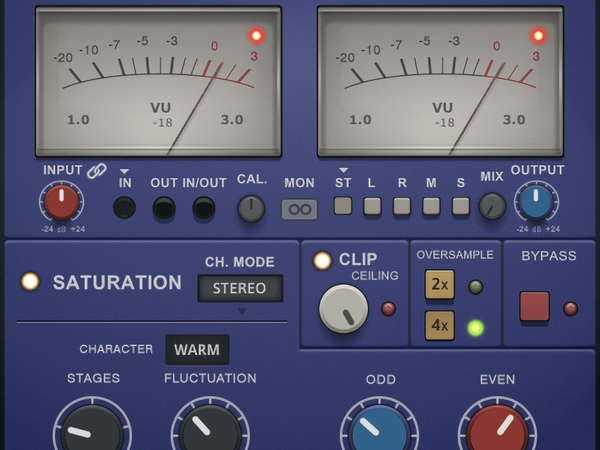Select the L channel monitor button
The height and width of the screenshot is (450, 600).
point(372,206)
